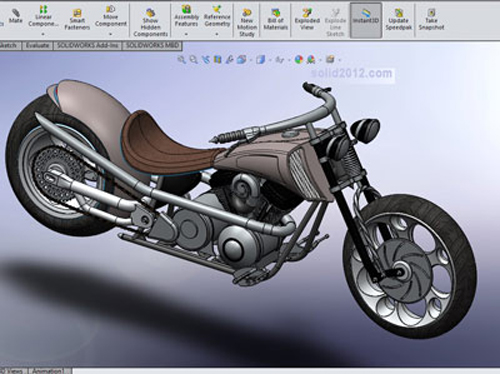This screenshot has height=374, width=500.
Task: Select Show Hidden Components
Action: pos(150,22)
